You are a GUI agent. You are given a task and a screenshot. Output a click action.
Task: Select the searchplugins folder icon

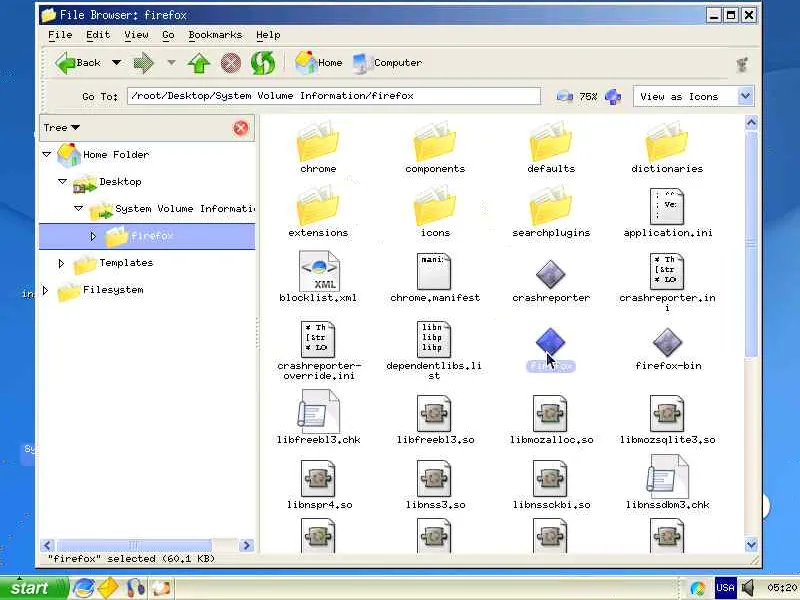tap(551, 206)
